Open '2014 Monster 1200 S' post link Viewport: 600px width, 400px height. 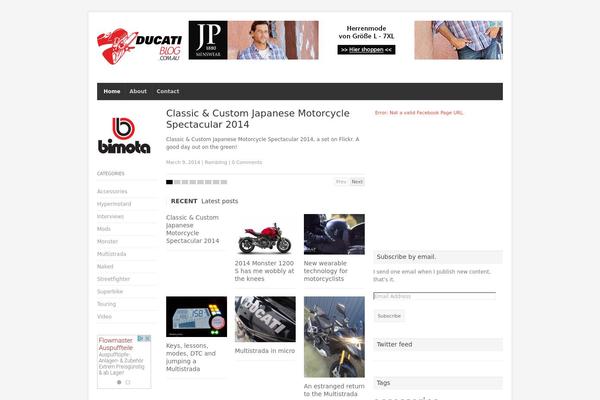(264, 271)
